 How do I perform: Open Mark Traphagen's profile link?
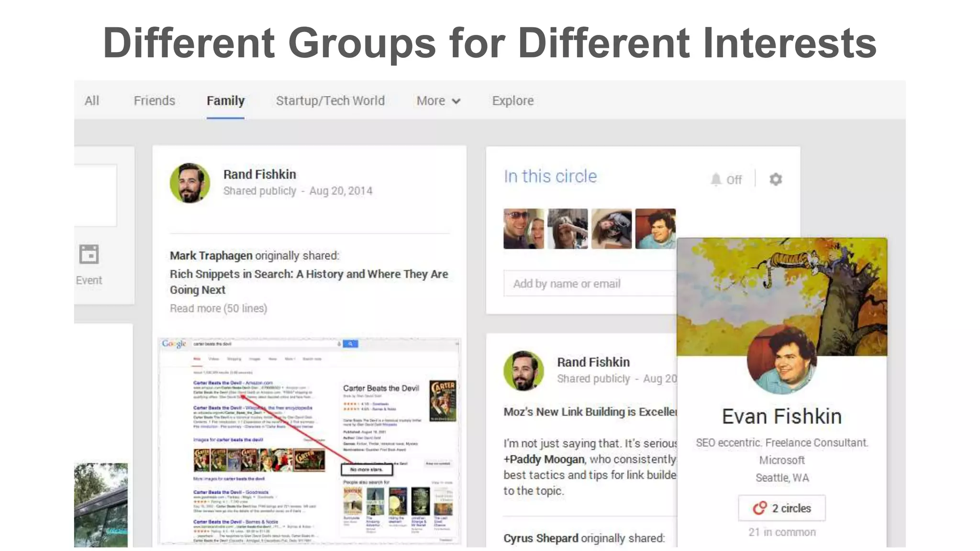211,255
